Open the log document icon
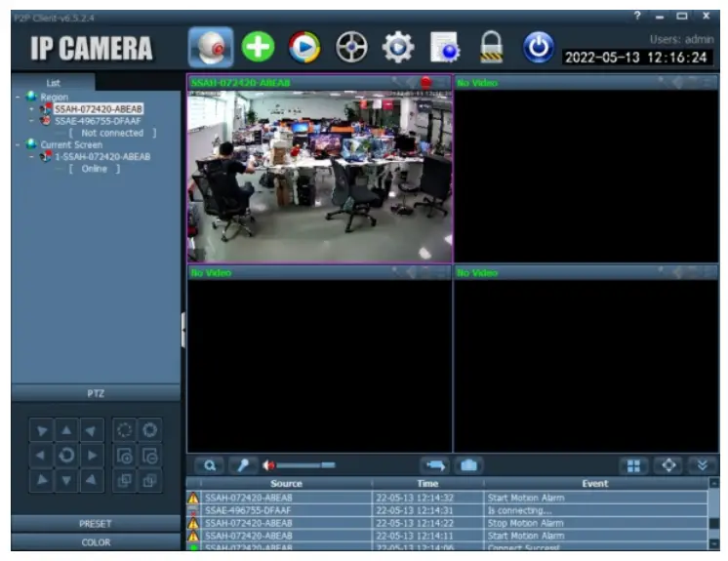728x561 pixels. click(444, 47)
